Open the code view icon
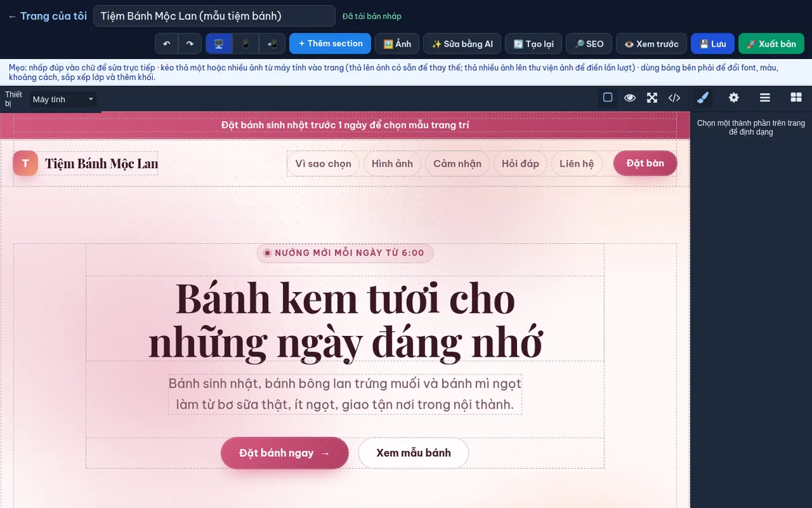The image size is (812, 508). (x=674, y=98)
